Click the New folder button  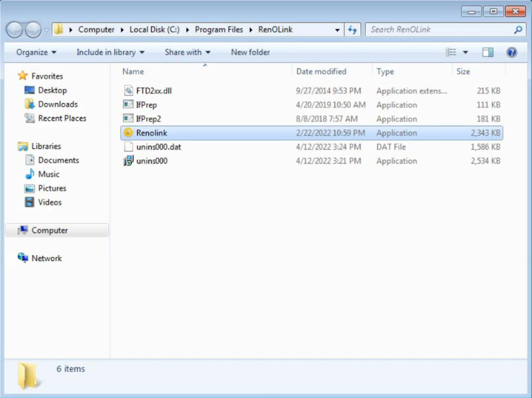click(x=250, y=52)
